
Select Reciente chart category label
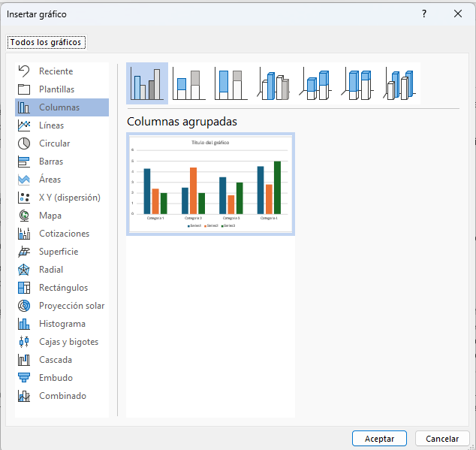56,71
